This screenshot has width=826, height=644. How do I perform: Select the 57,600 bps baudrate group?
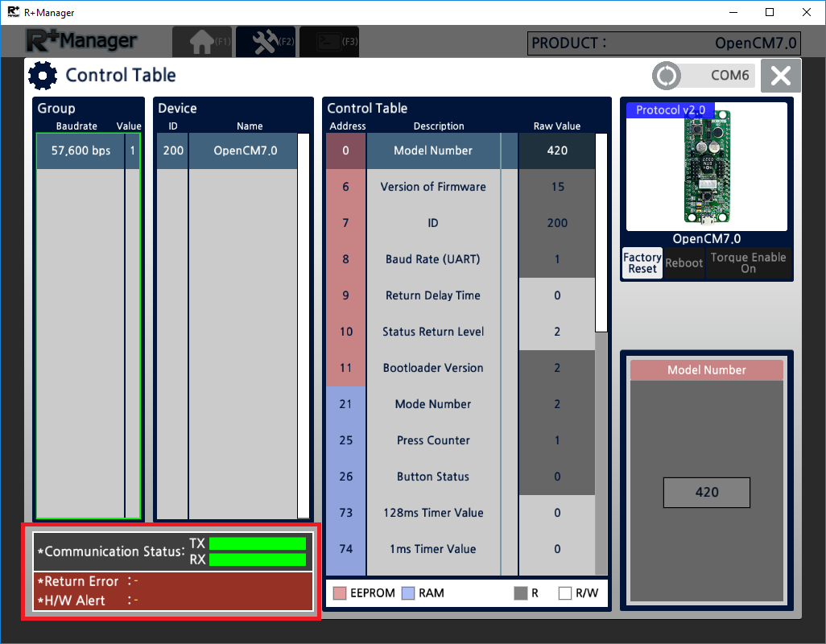point(80,151)
